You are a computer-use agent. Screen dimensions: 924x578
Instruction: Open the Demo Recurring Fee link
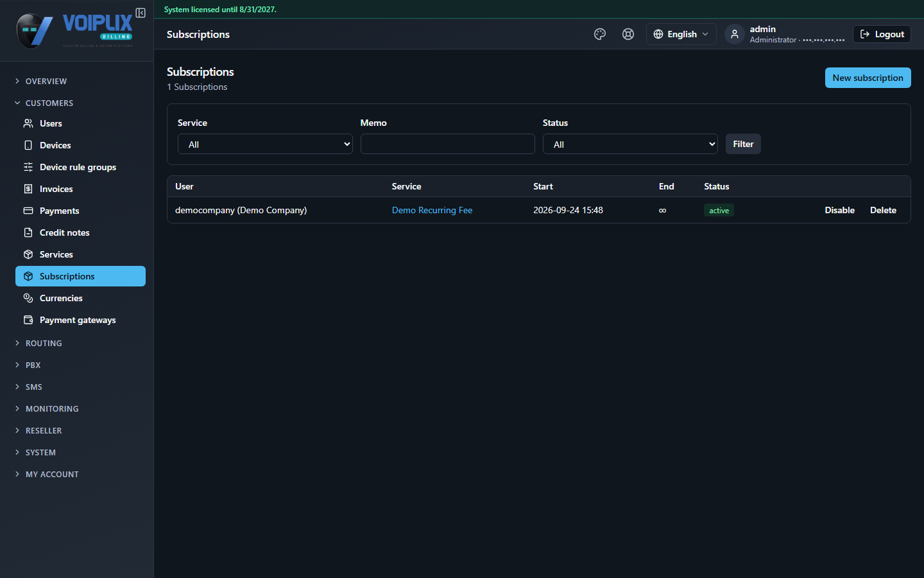click(432, 210)
